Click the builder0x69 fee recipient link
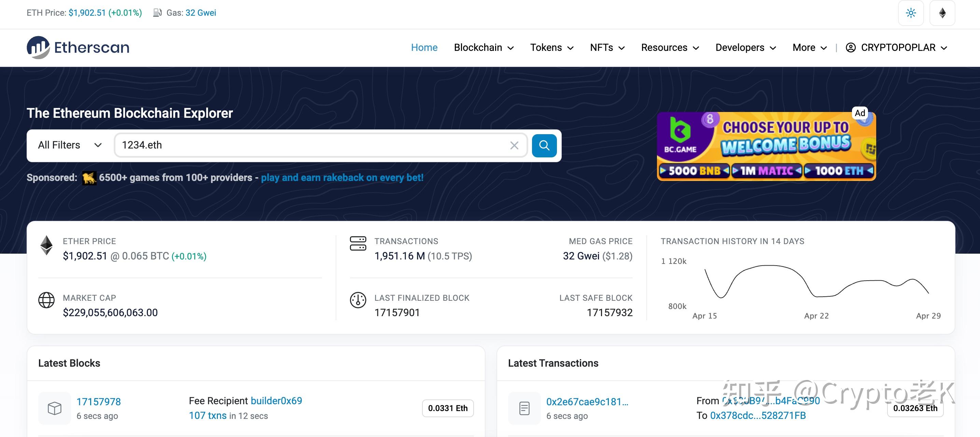The height and width of the screenshot is (437, 980). coord(276,401)
